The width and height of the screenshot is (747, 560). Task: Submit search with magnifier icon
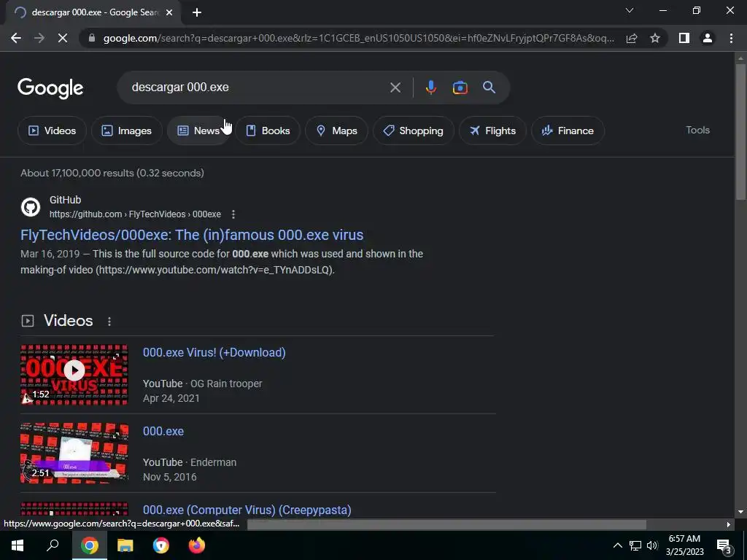pyautogui.click(x=489, y=87)
